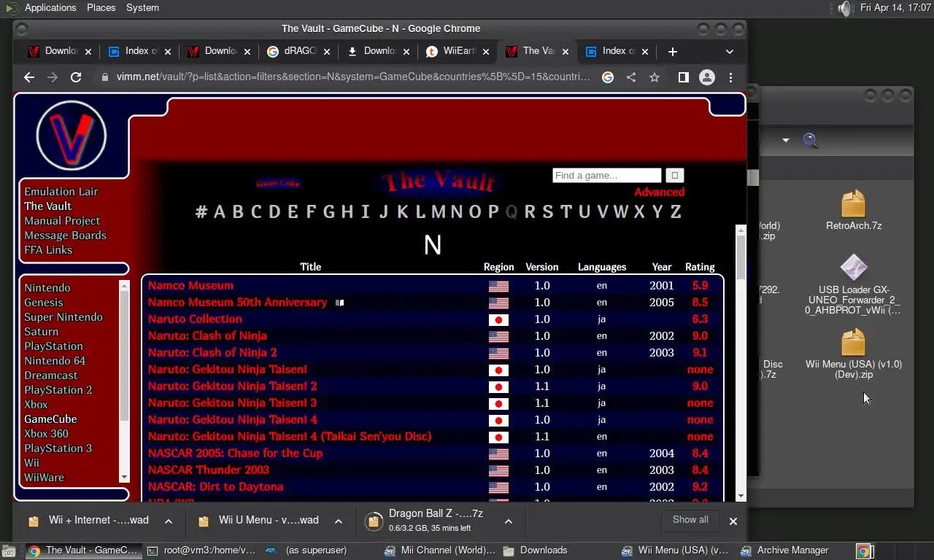Jump to letter Z in vault index
934x560 pixels.
coord(676,212)
